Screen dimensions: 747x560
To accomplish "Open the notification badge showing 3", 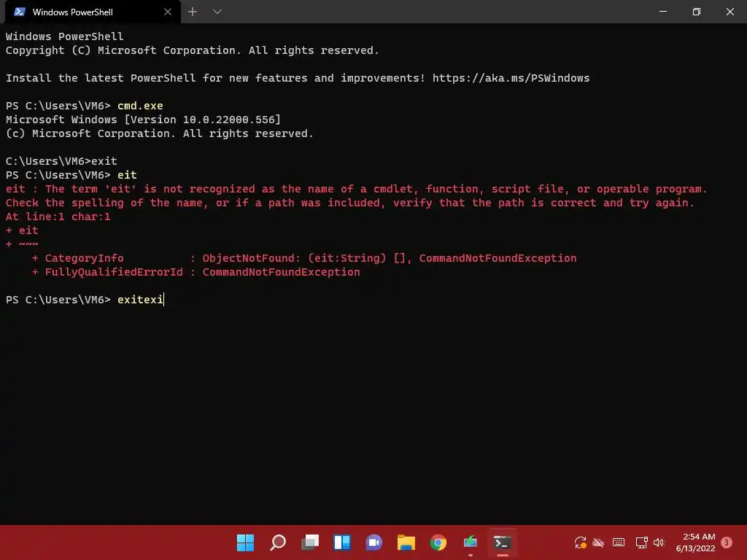I will 727,542.
